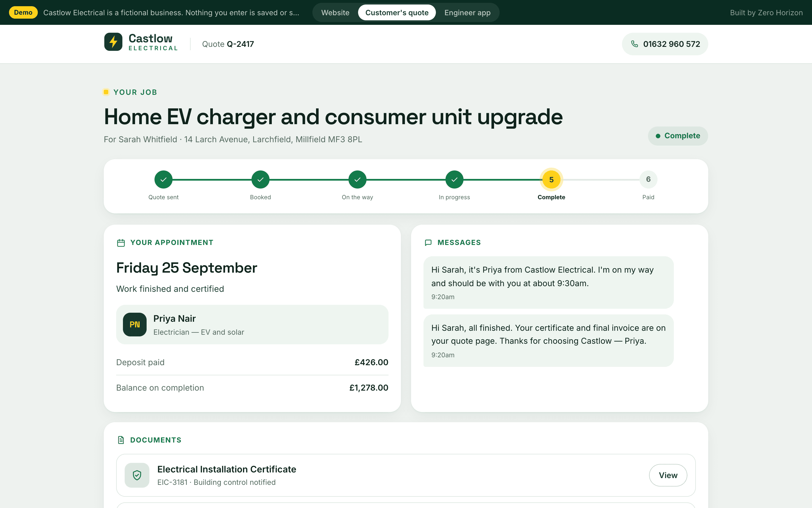Click the Deposit paid label
The image size is (812, 508).
pyautogui.click(x=140, y=362)
